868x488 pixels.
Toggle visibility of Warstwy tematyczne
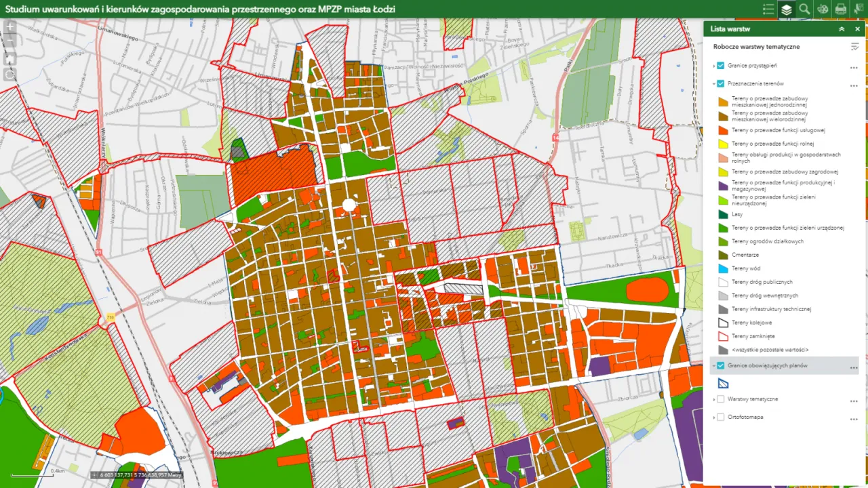720,399
